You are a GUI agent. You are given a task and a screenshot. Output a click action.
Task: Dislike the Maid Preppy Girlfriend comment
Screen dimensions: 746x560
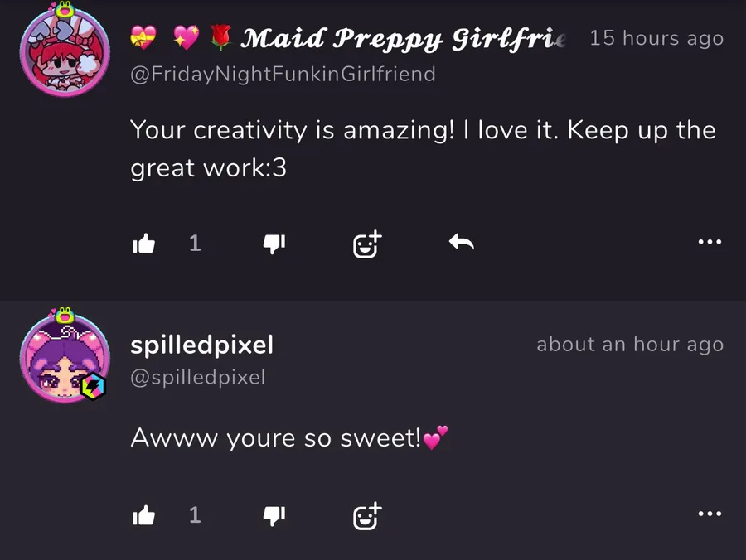274,244
